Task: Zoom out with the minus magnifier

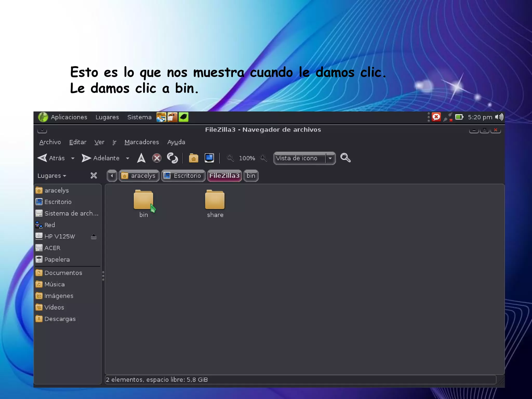Action: pyautogui.click(x=230, y=158)
